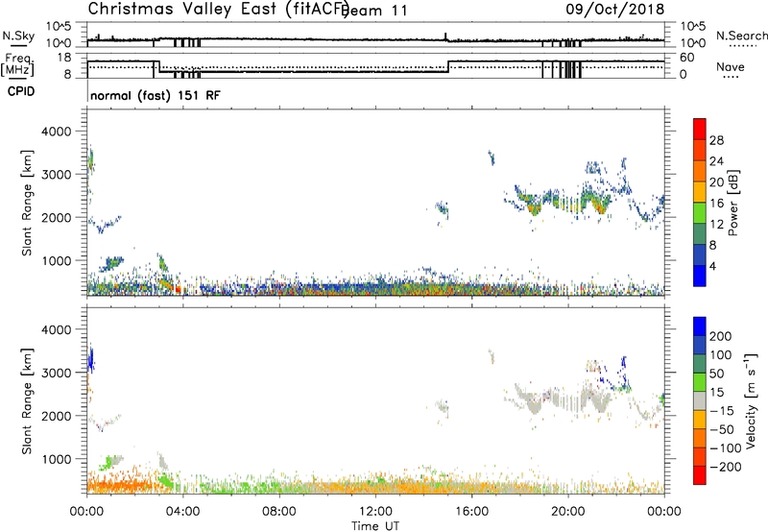Click the power echo near 2000 km at 15:00
This screenshot has height=532, width=768.
443,210
